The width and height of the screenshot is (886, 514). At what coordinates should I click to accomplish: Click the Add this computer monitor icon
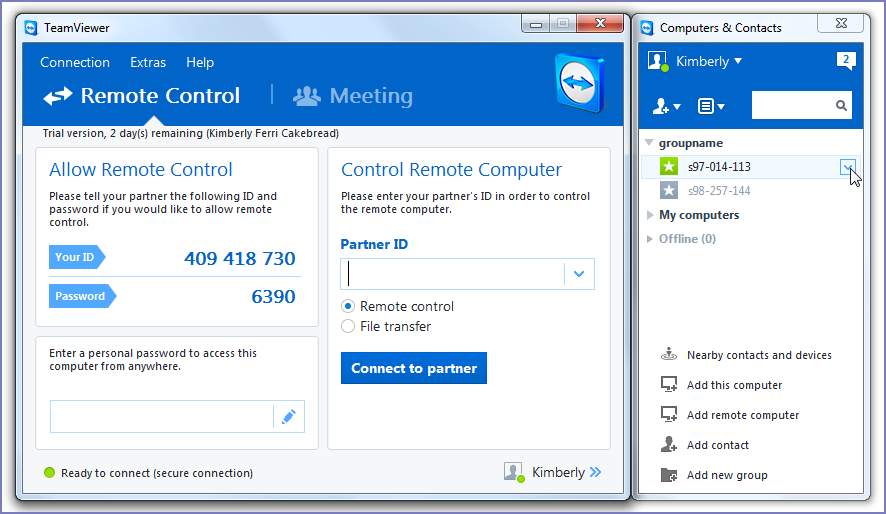click(x=669, y=384)
